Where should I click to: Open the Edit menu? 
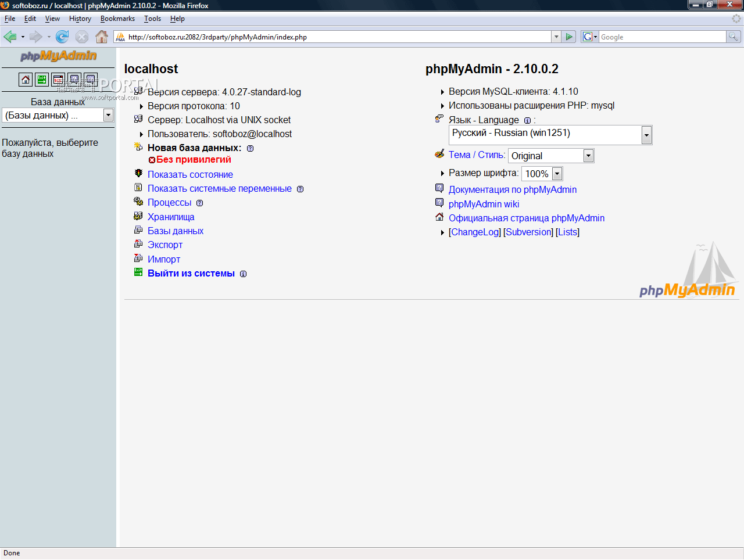point(30,19)
